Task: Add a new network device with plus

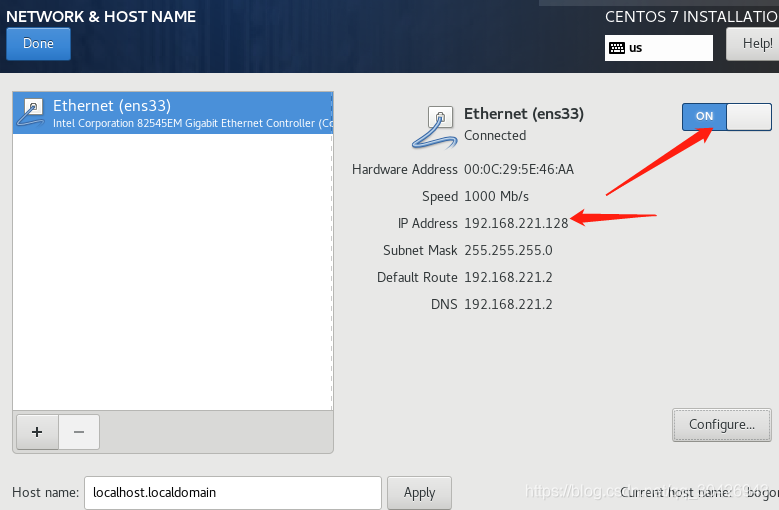Action: pyautogui.click(x=37, y=432)
